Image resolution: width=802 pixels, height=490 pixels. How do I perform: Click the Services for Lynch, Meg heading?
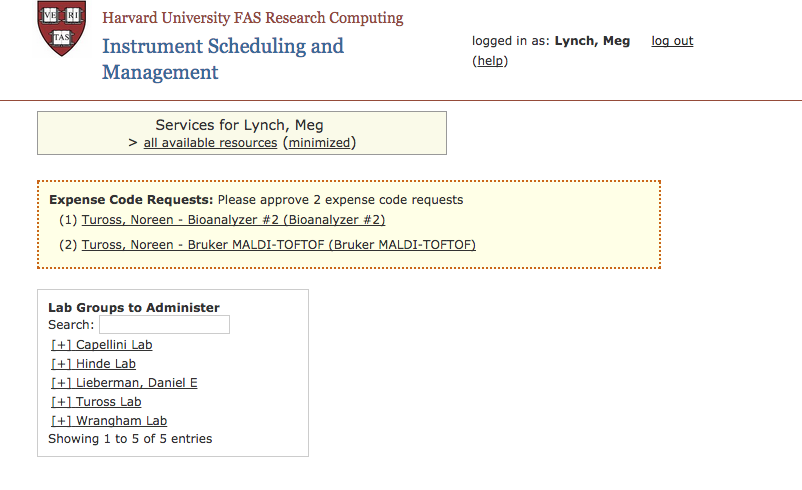pyautogui.click(x=239, y=125)
